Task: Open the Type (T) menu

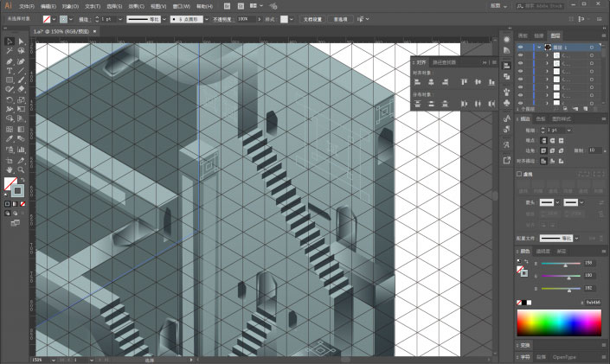Action: 93,6
